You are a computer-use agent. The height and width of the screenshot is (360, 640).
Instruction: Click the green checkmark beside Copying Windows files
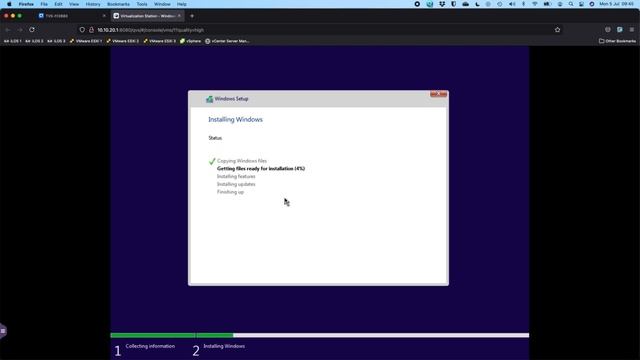coord(212,161)
